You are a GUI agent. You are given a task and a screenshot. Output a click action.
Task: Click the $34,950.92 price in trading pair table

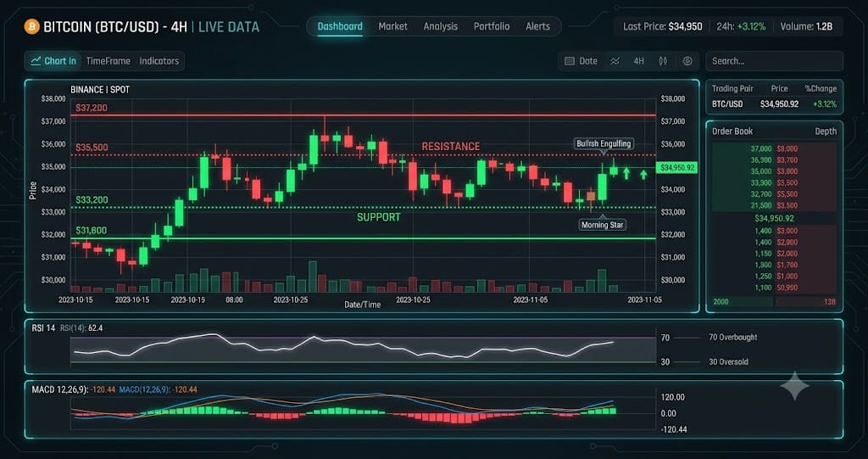pos(779,104)
